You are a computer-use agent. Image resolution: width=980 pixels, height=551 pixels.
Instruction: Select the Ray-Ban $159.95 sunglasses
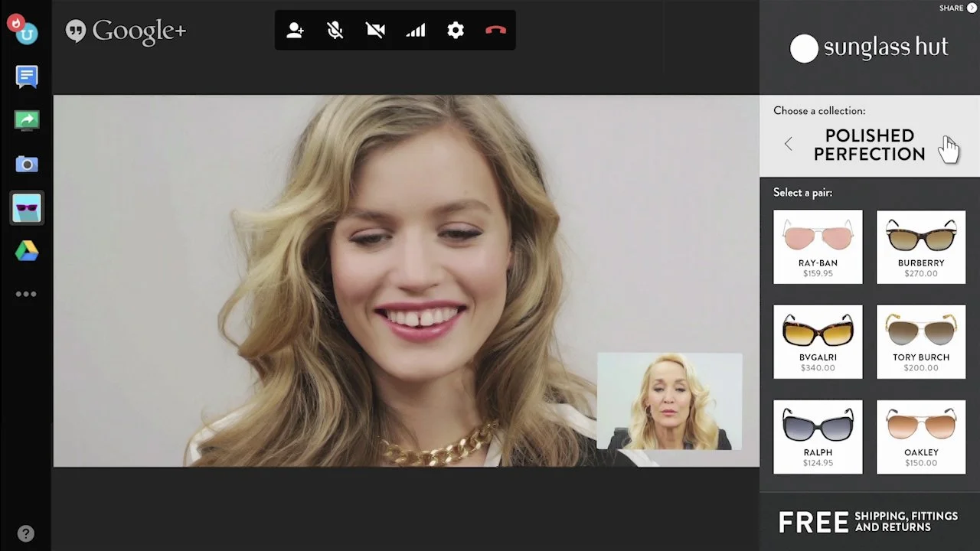point(818,246)
